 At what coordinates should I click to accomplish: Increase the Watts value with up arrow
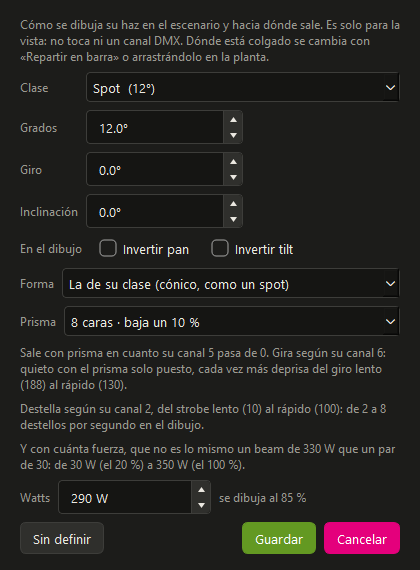coord(201,490)
